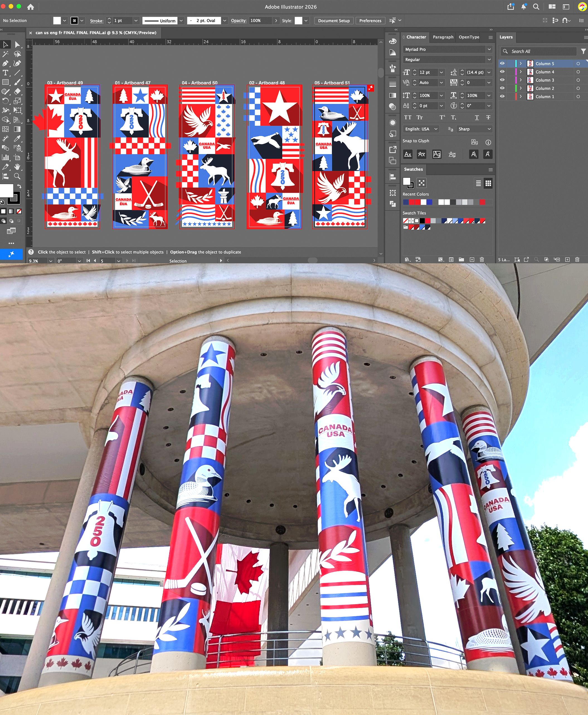588x715 pixels.
Task: Select the Direct Selection tool
Action: 18,45
